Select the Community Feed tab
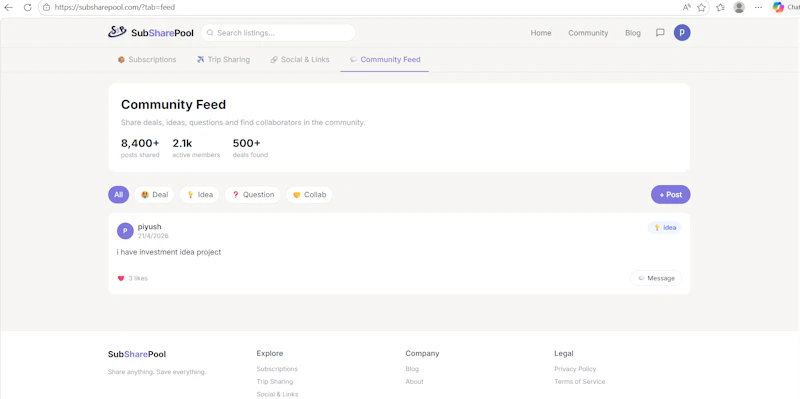 385,60
